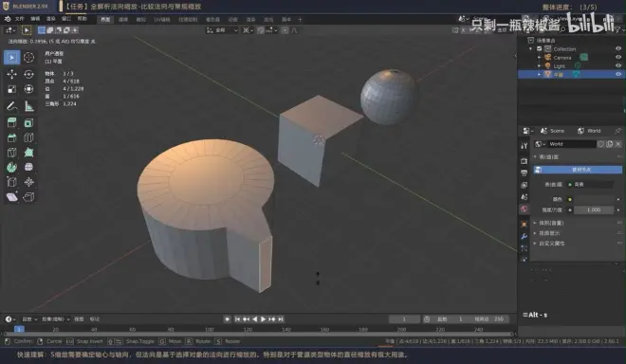This screenshot has height=364, width=626.
Task: Toggle snapping magnet in viewport header
Action: click(x=261, y=30)
